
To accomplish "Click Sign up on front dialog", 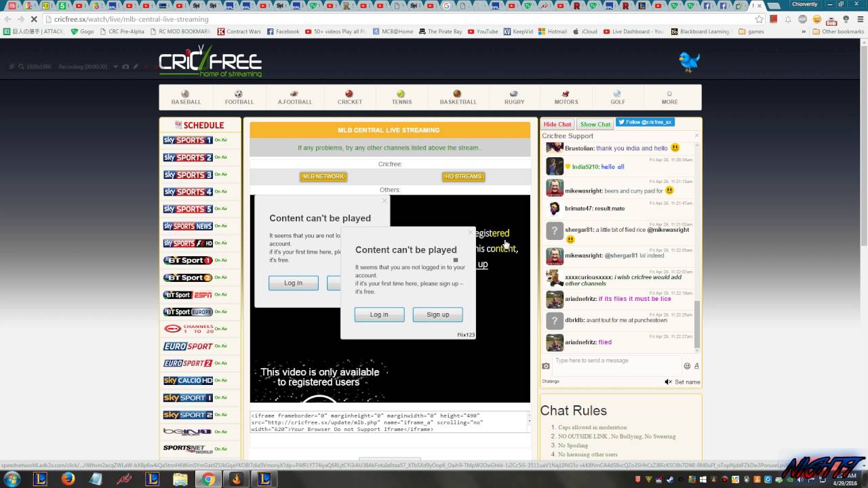I will pos(437,314).
